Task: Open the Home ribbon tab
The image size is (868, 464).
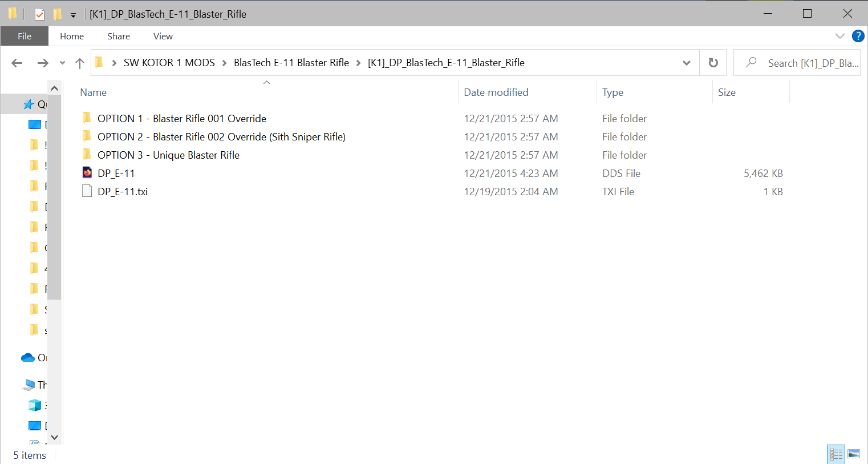Action: tap(72, 36)
